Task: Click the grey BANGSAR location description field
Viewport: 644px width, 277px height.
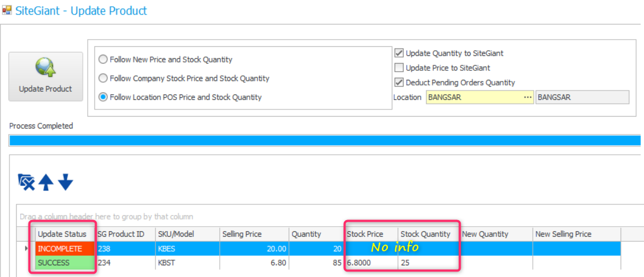Action: (x=583, y=98)
